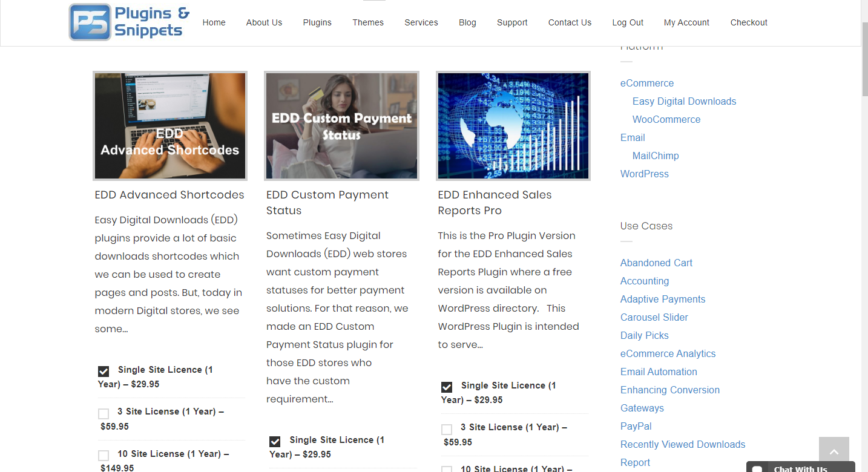Select the MailChimp category
868x472 pixels.
656,156
